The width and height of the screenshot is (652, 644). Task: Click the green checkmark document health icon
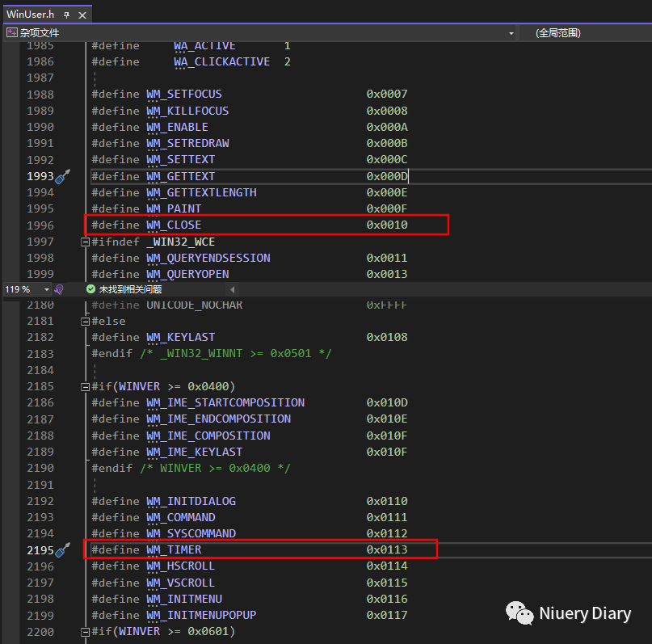[90, 288]
